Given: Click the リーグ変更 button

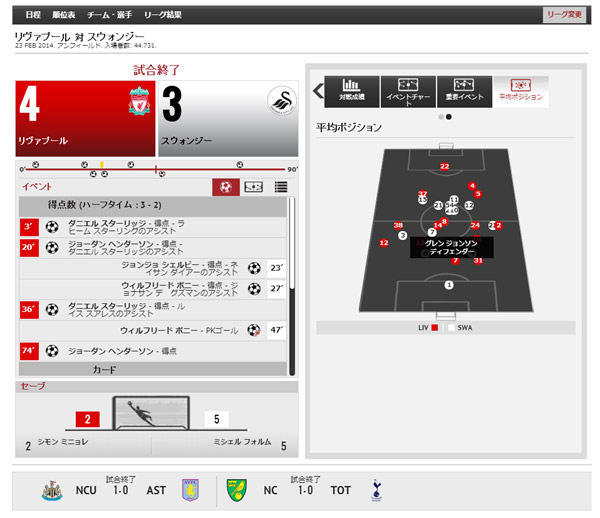Looking at the screenshot, I should click(x=564, y=15).
